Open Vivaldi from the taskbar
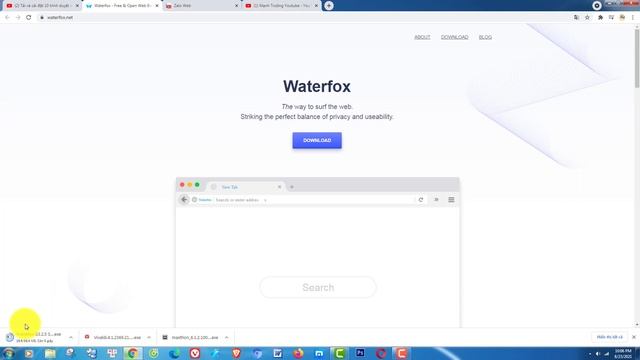Screen dimensions: 640x360 coord(195,353)
